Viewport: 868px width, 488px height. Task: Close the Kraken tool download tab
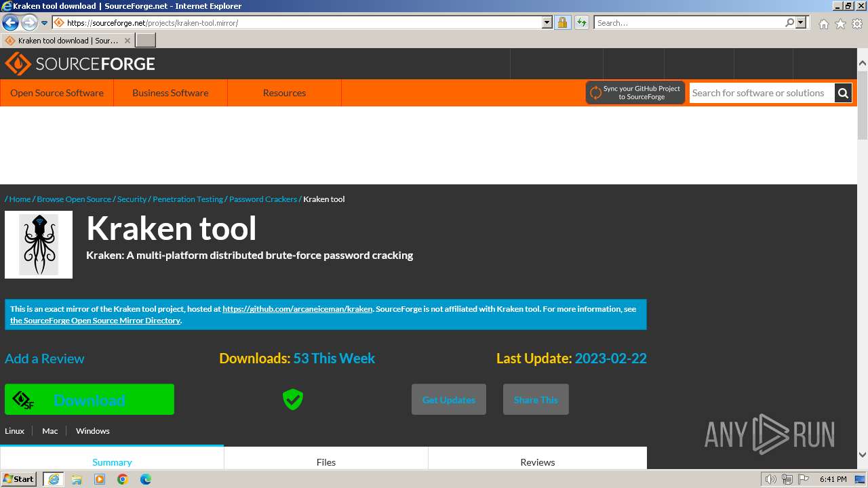tap(127, 41)
